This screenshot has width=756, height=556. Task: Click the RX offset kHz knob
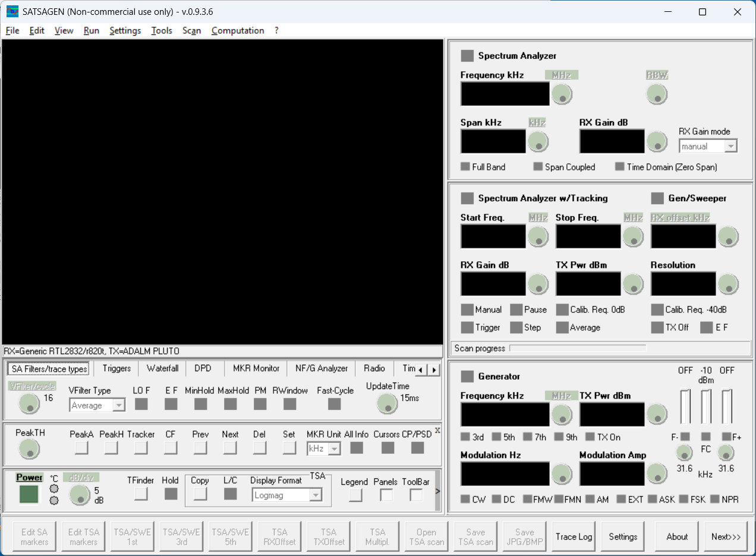click(x=728, y=236)
